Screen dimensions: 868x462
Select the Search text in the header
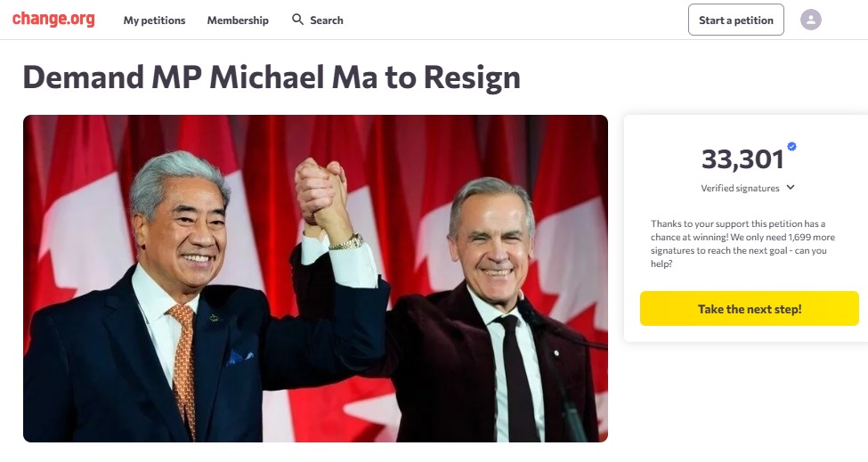point(327,20)
